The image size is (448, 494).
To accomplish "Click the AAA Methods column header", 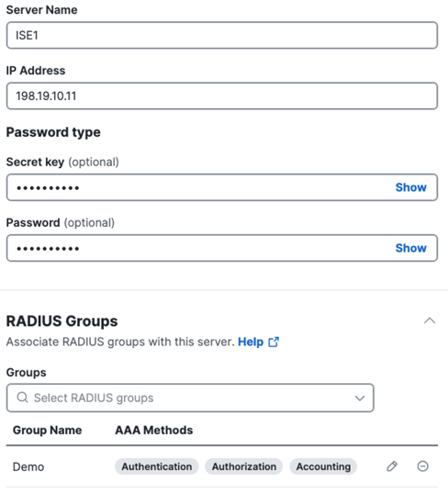I will [154, 430].
